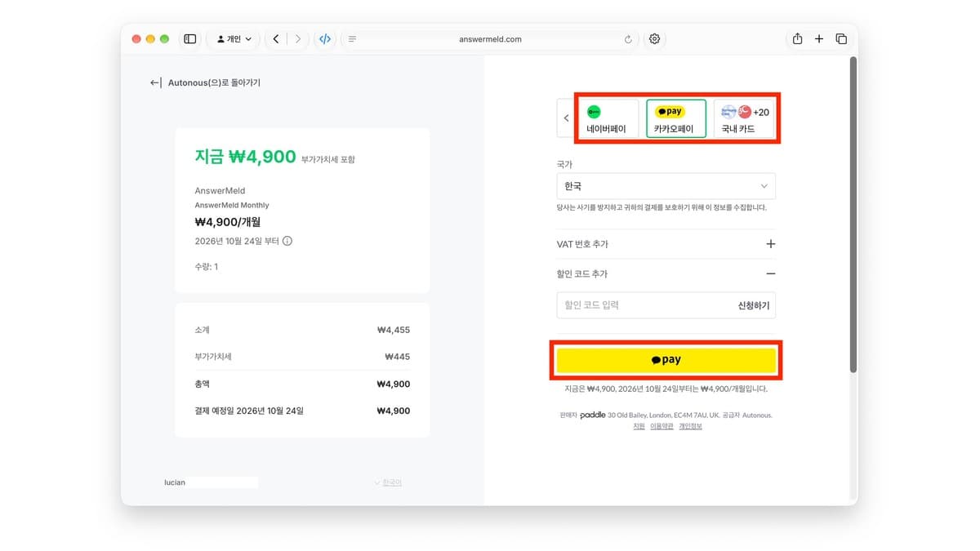980x551 pixels.
Task: Open the 이용약관 terms link
Action: click(x=661, y=426)
